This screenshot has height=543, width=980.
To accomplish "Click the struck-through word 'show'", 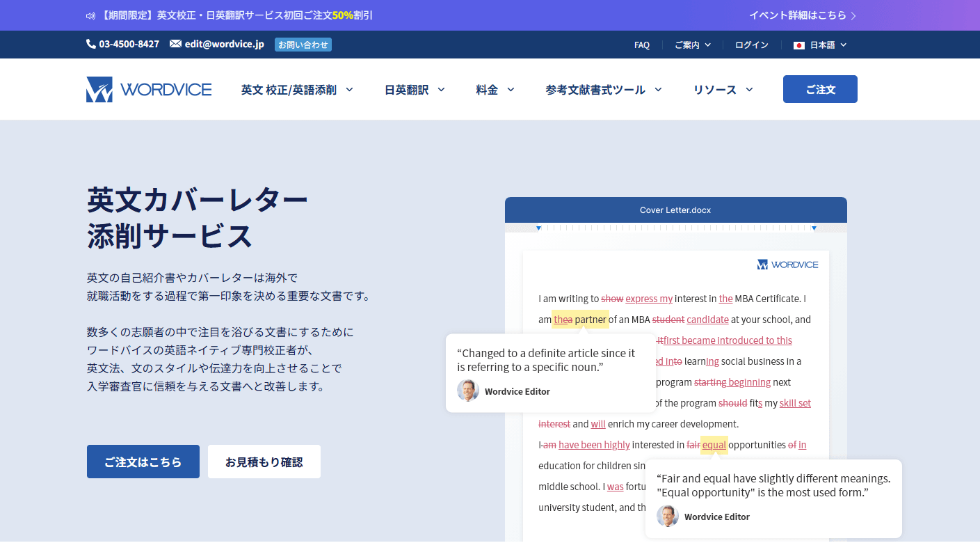I will pyautogui.click(x=612, y=299).
